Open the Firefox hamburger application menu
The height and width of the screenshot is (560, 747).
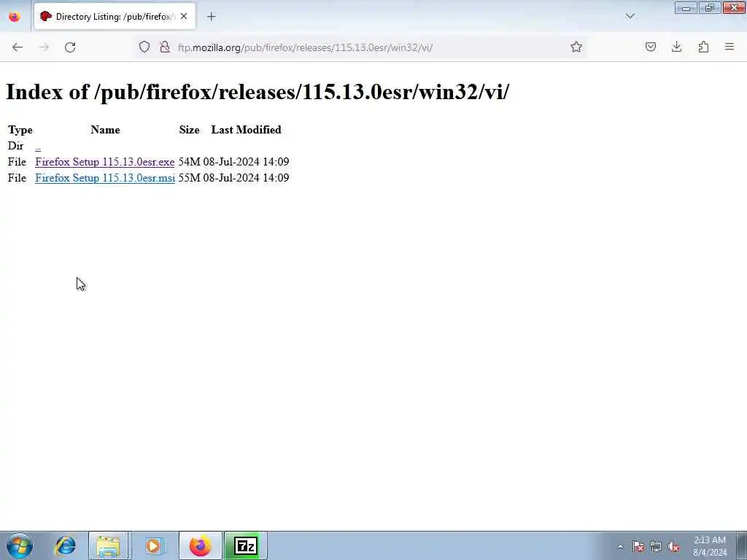(729, 47)
